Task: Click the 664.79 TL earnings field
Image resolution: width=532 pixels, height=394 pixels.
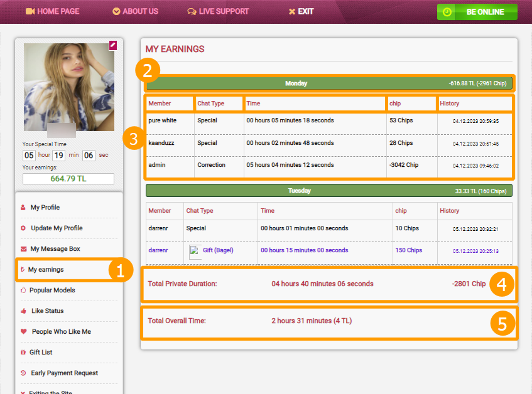Action: (68, 179)
